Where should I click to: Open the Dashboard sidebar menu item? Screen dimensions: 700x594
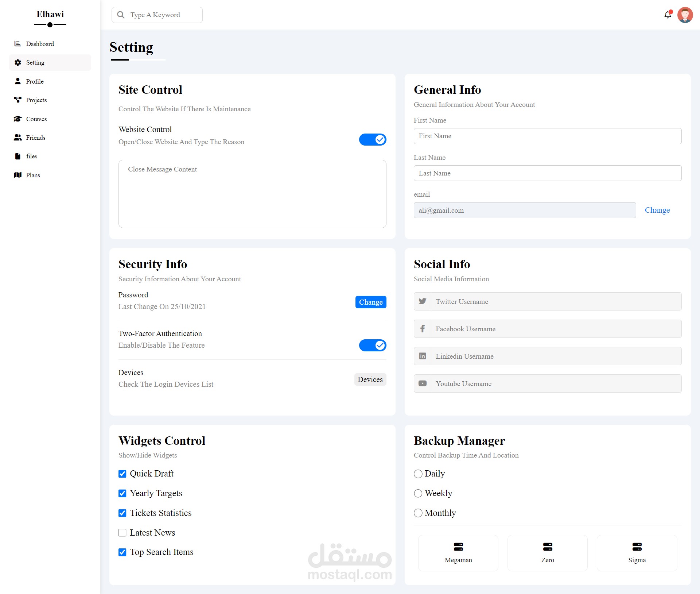[x=40, y=44]
